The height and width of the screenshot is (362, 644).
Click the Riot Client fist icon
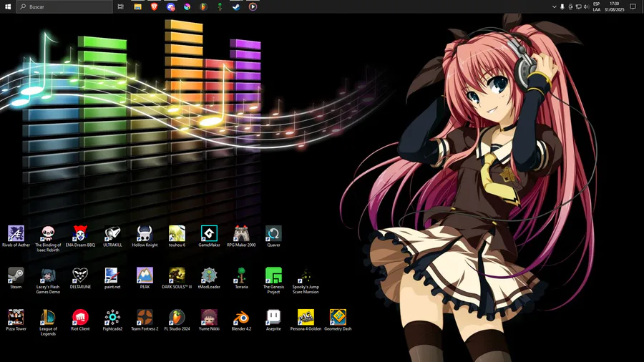click(x=80, y=317)
